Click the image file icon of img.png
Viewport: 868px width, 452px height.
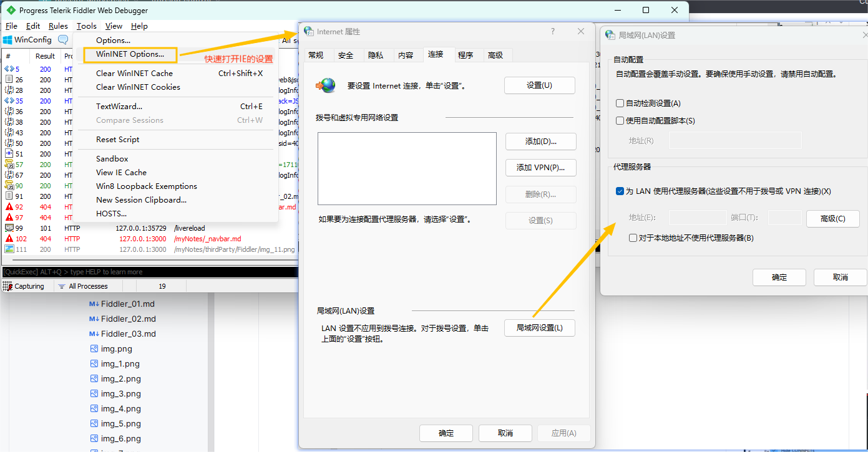[x=94, y=349]
